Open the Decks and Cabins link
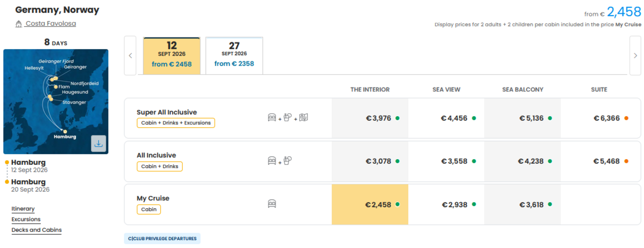Image resolution: width=644 pixels, height=248 pixels. tap(37, 230)
